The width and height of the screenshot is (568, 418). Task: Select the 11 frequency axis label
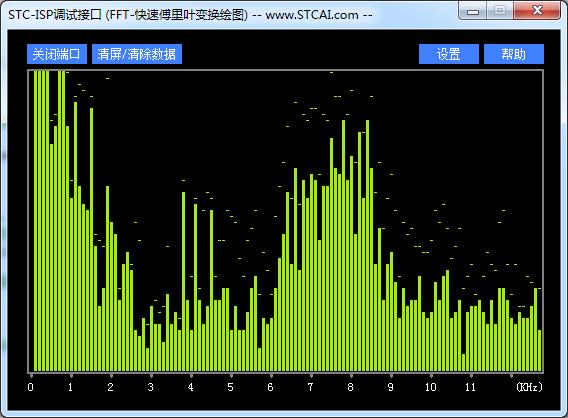[x=470, y=387]
